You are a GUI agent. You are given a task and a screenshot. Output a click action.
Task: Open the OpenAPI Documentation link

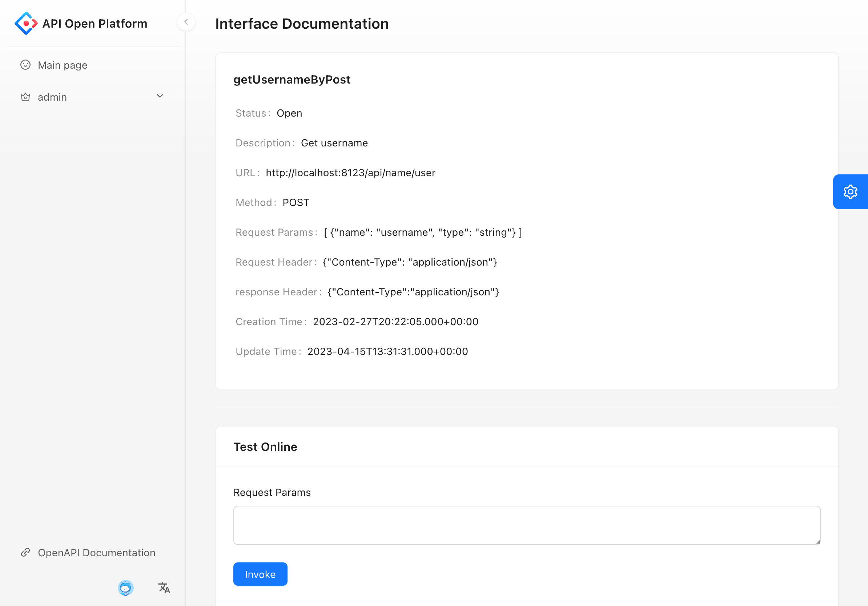pyautogui.click(x=93, y=553)
